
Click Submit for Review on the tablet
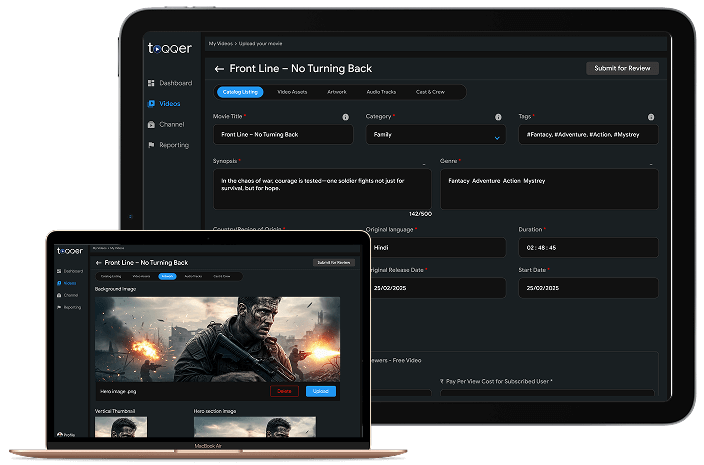click(622, 68)
